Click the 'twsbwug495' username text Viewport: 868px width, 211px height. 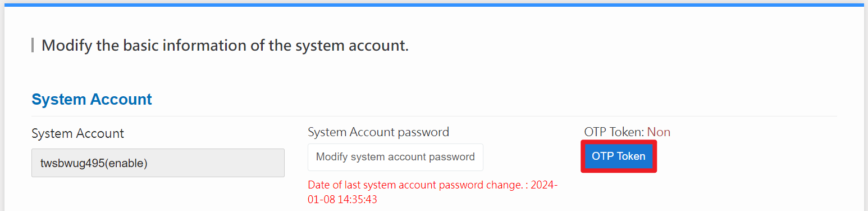click(72, 164)
